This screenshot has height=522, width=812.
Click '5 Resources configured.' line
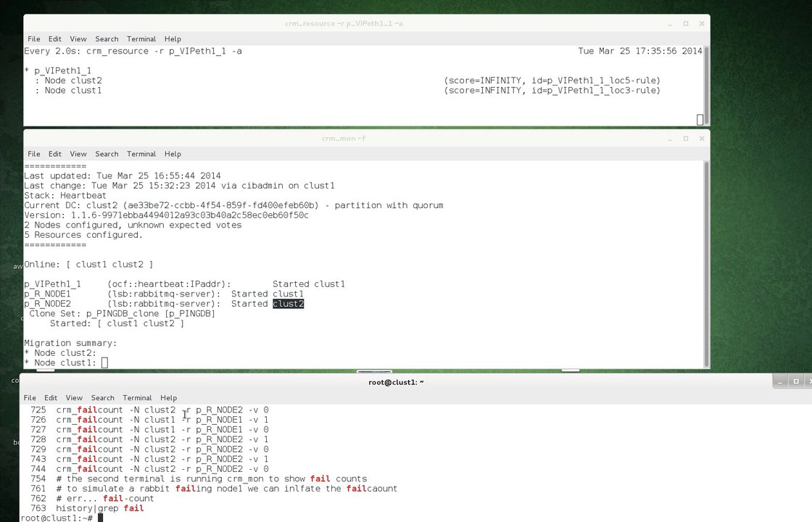(x=83, y=235)
